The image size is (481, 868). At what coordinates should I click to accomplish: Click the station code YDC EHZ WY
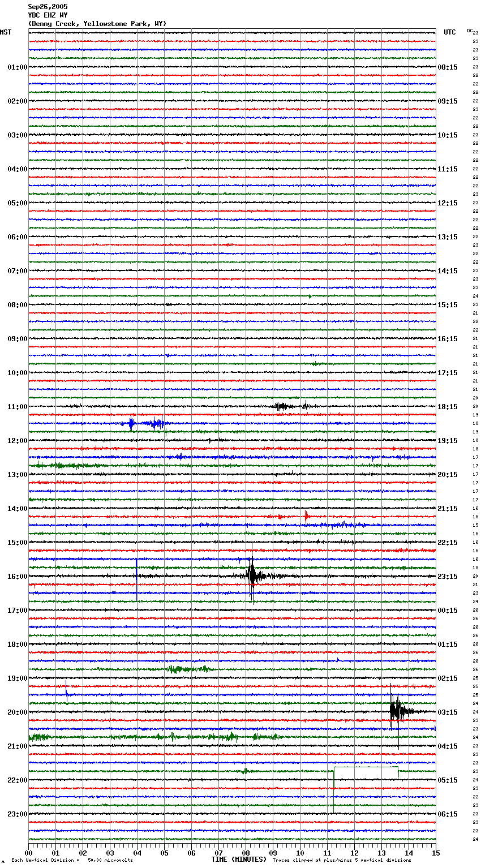coord(48,15)
